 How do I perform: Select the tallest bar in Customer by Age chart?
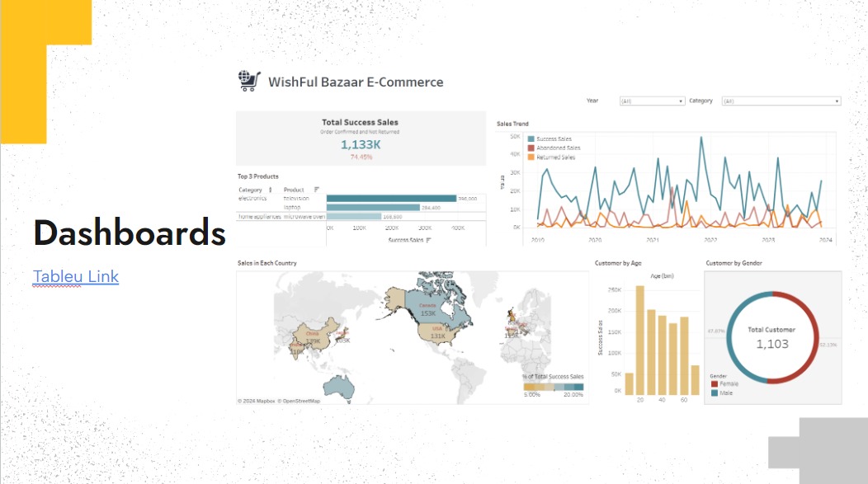point(640,340)
